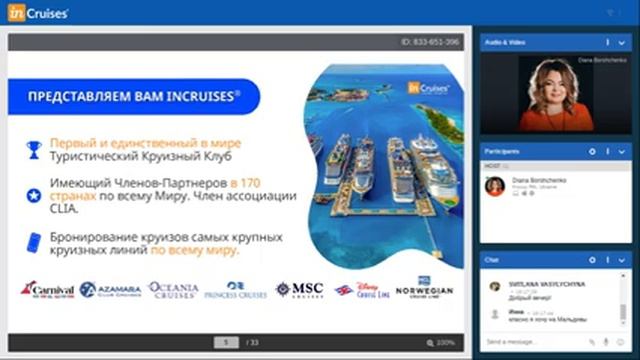Viewport: 640px width, 360px height.
Task: Click the 'Туристический Круизный Клуб' text on slide
Action: (140, 156)
